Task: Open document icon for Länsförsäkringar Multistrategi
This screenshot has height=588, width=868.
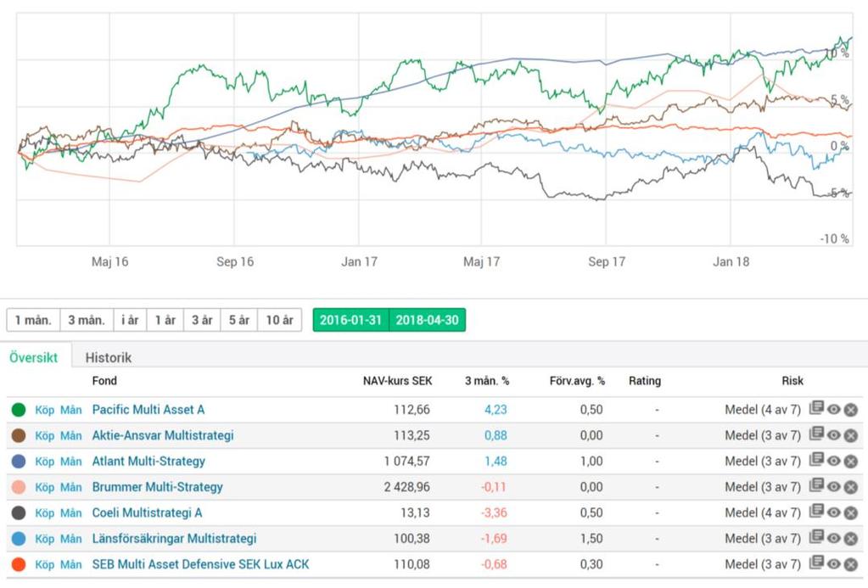Action: pyautogui.click(x=816, y=536)
